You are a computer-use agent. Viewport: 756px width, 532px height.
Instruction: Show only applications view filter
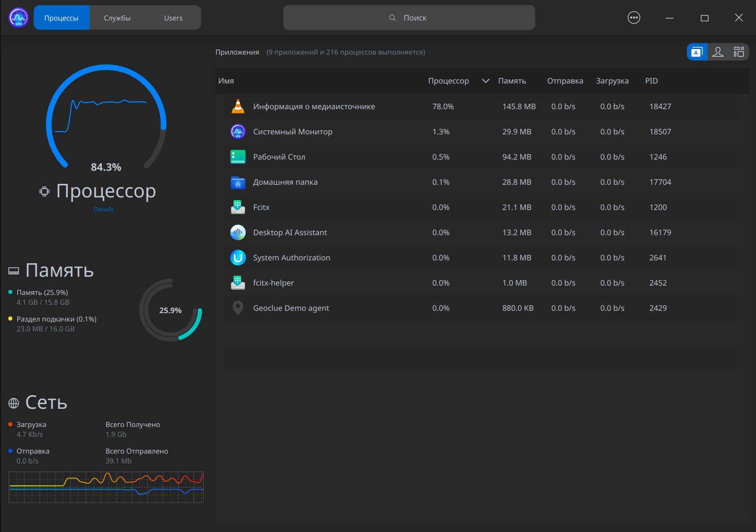pyautogui.click(x=697, y=52)
